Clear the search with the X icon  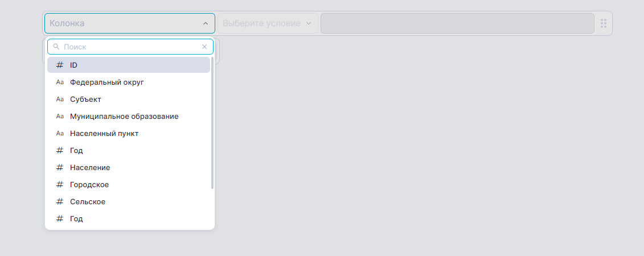click(204, 47)
